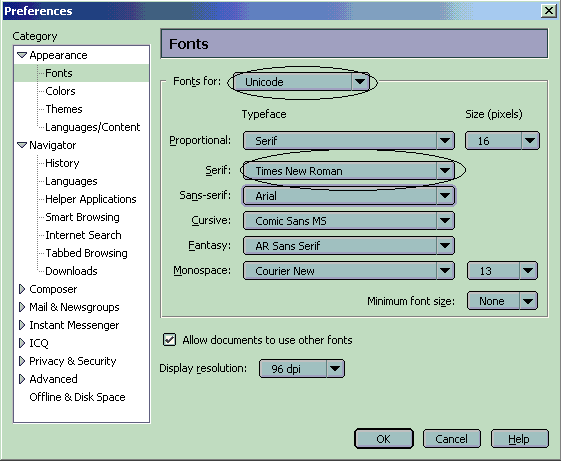Expand the Privacy & Security category
Screen dimensions: 561x461
tap(22, 361)
